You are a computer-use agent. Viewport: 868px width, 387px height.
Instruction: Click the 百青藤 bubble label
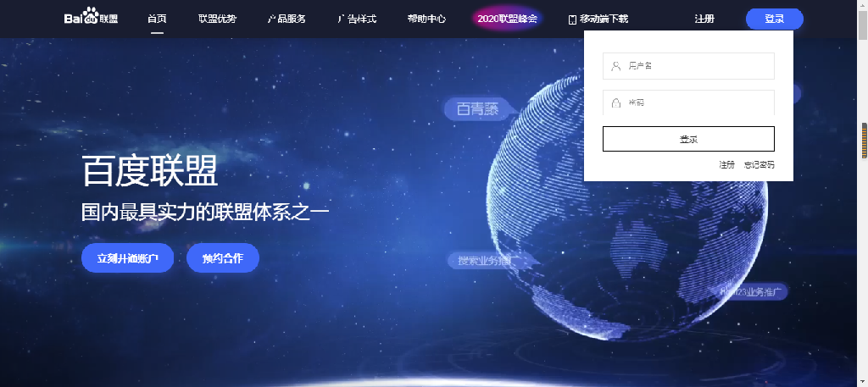point(477,109)
